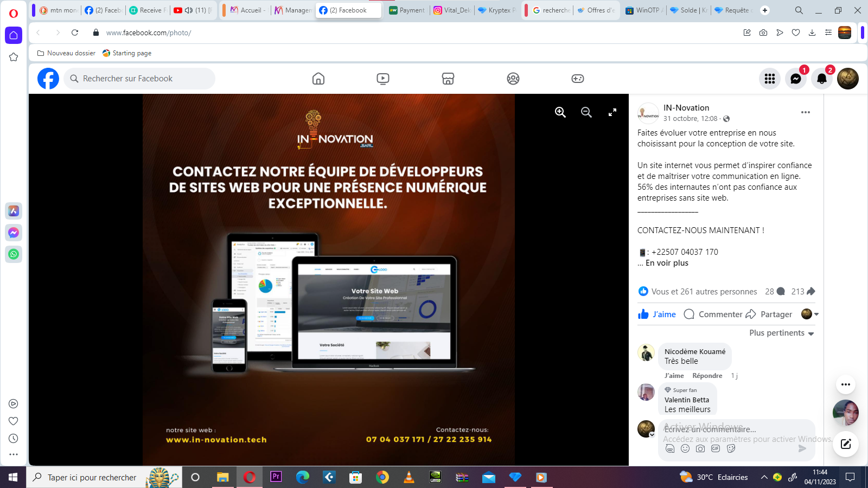868x488 pixels.
Task: Open the profile switcher dropdown beside Partager
Action: (810, 314)
